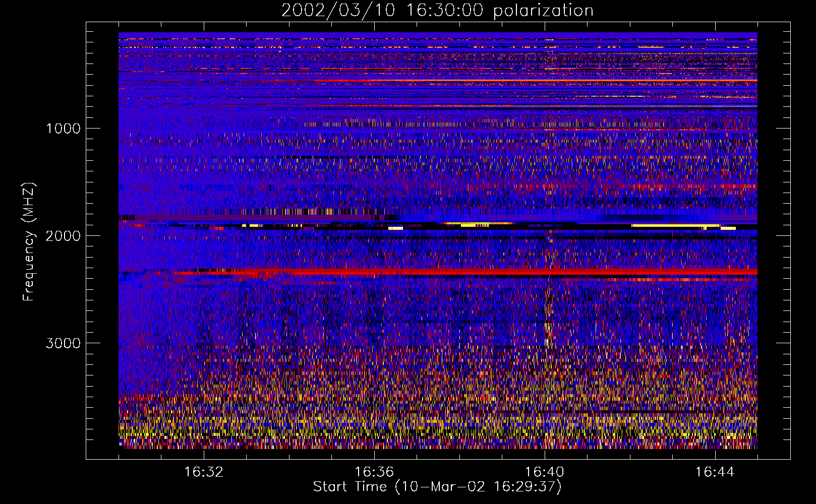Click the plot title "2002/03/10 16:30:00 polarization"
The height and width of the screenshot is (504, 816).
(437, 10)
